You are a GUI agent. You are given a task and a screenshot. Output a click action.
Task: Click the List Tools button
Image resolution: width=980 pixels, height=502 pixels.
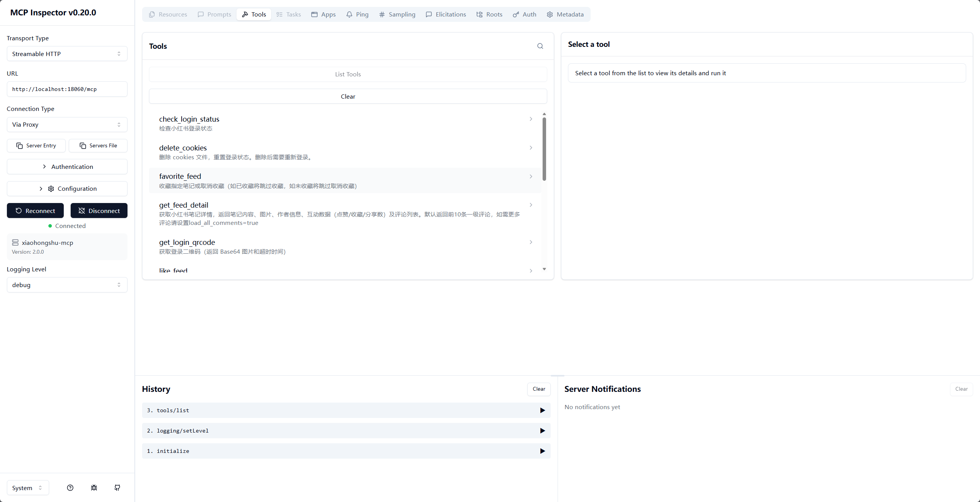[x=348, y=74]
